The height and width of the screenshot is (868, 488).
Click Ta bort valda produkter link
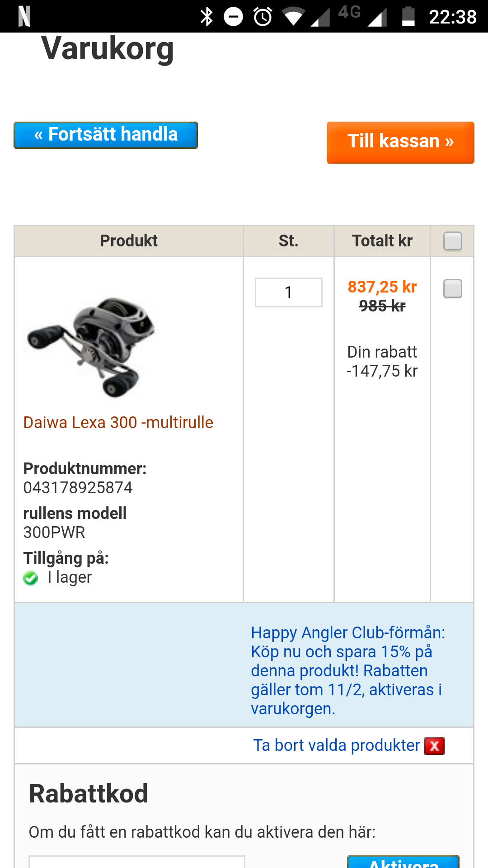click(x=337, y=745)
